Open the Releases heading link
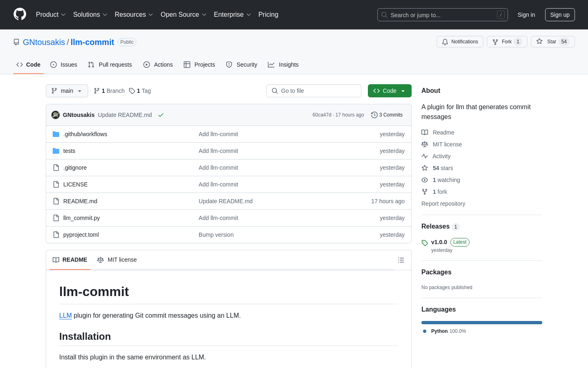This screenshot has height=368, width=588. coord(441,227)
